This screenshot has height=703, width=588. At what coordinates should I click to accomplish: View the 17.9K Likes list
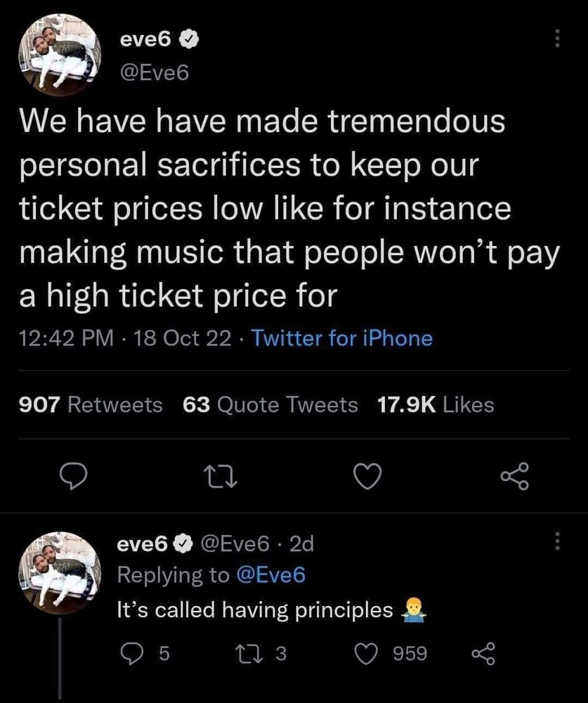pos(436,405)
